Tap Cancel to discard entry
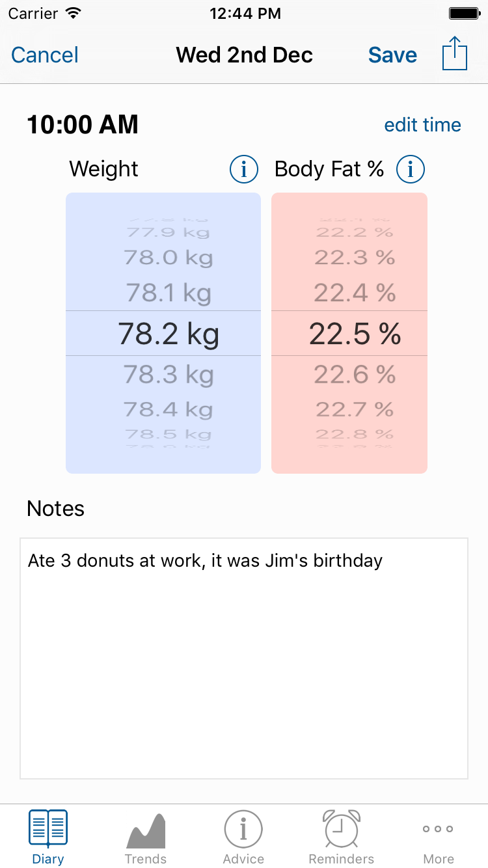 point(45,55)
